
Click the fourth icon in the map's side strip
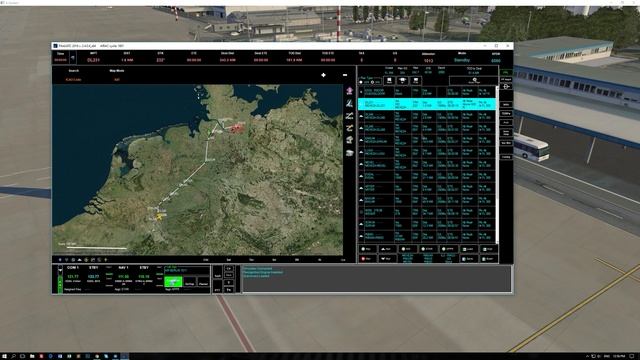tap(349, 128)
